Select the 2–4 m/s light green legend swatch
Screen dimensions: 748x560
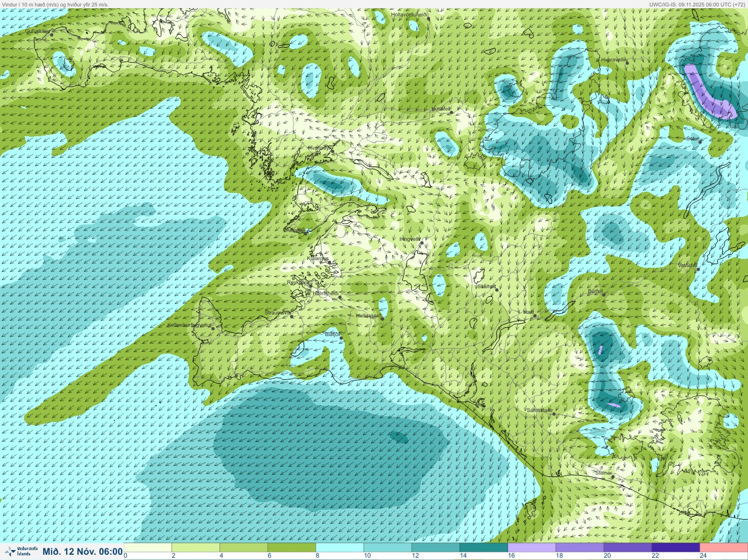[x=196, y=548]
